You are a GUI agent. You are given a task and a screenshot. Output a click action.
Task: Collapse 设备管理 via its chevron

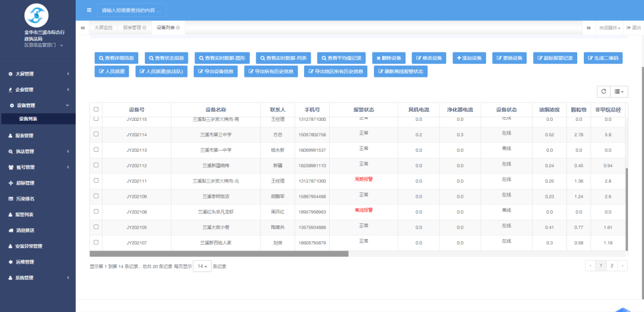click(68, 105)
